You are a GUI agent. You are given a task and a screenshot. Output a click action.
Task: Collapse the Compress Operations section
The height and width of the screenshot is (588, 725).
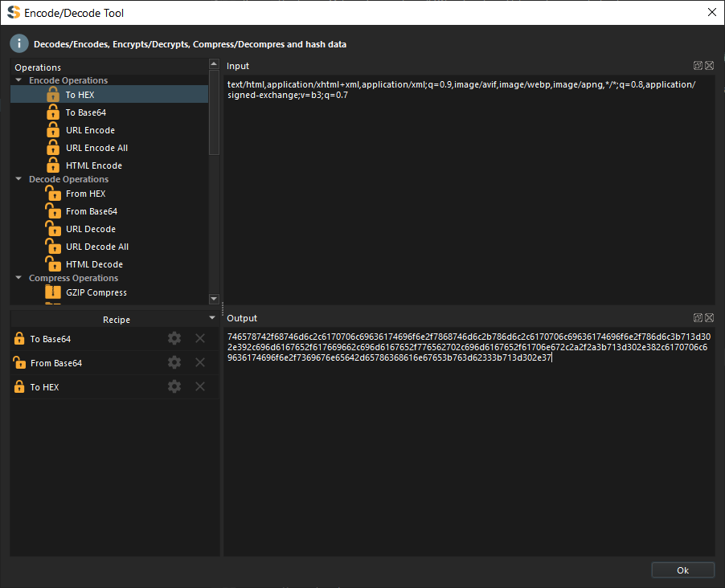[x=18, y=277]
